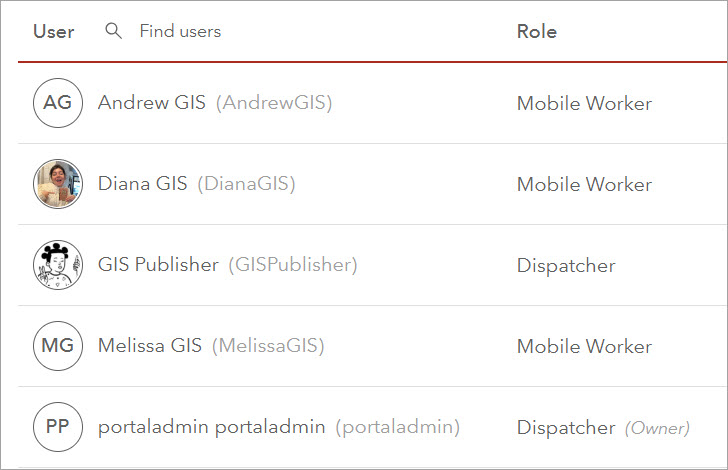Click Andrew GIS initials avatar
This screenshot has height=470, width=728.
58,103
